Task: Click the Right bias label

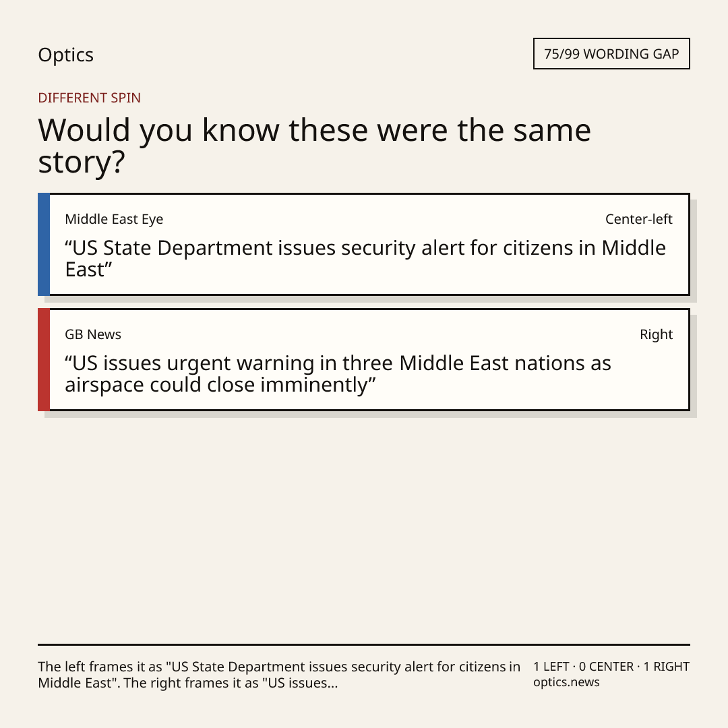Action: [x=656, y=334]
